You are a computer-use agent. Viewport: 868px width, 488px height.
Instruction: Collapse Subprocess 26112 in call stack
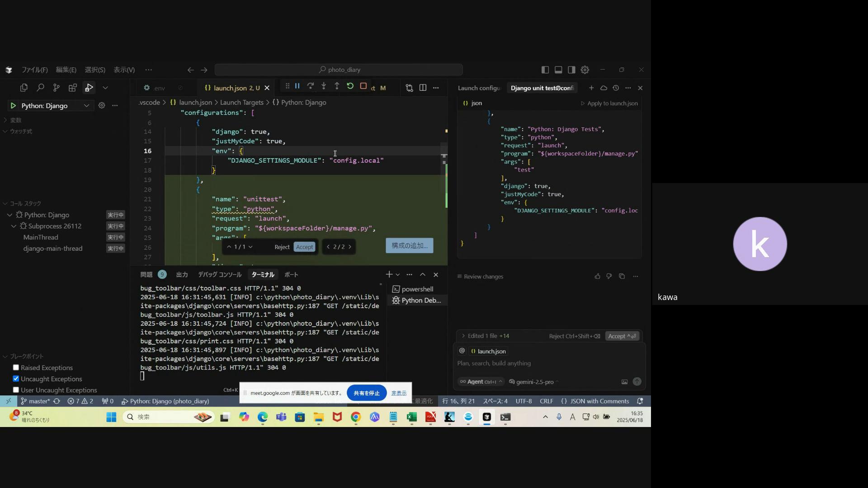tap(14, 226)
